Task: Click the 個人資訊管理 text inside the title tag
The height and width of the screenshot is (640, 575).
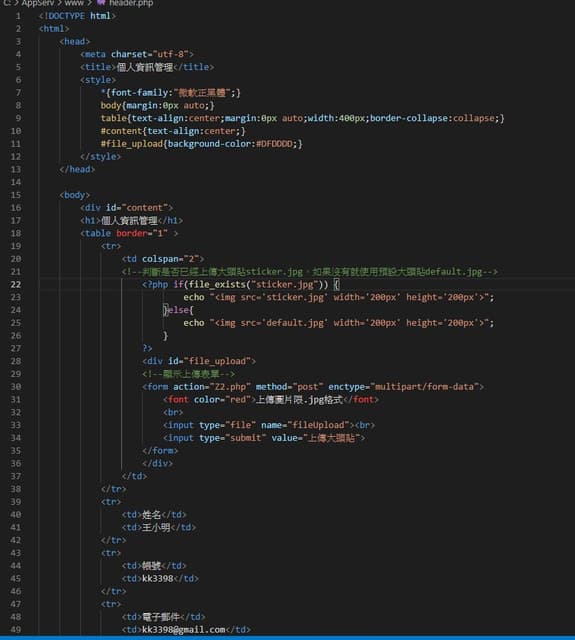Action: point(145,67)
